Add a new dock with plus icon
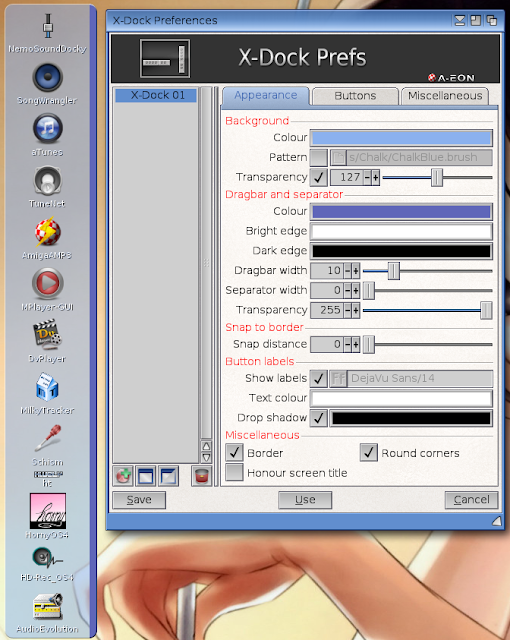Image resolution: width=510 pixels, height=640 pixels. tap(123, 476)
